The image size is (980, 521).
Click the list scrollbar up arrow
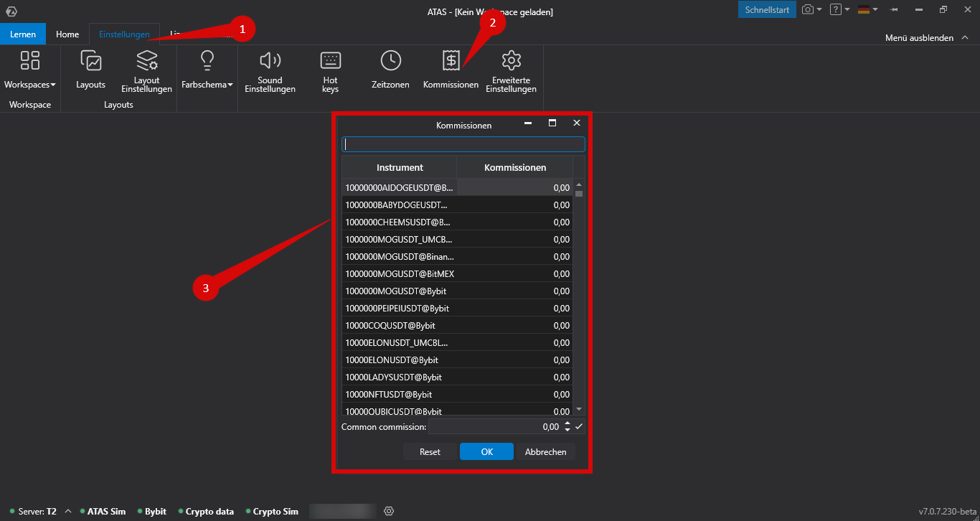coord(579,185)
